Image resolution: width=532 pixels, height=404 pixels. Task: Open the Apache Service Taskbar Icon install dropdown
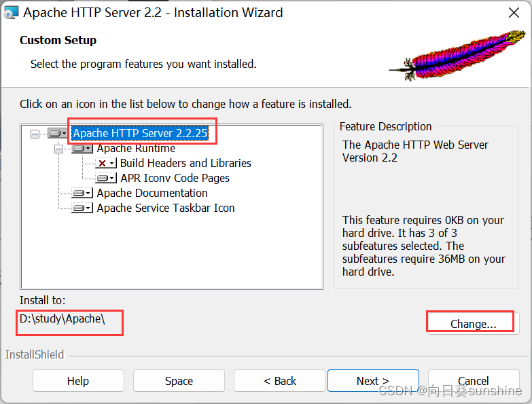pos(82,208)
